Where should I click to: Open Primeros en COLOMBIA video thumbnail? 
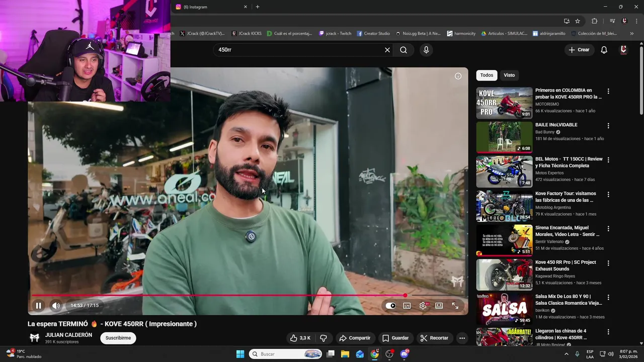504,103
